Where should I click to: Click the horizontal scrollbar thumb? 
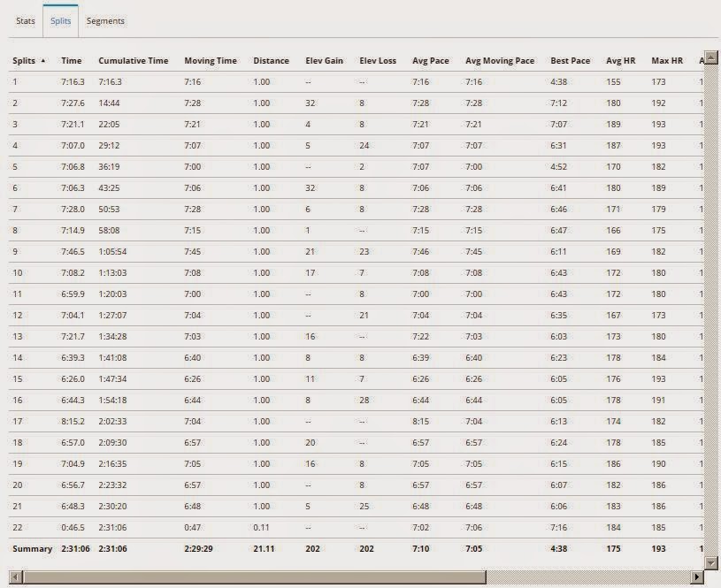(x=254, y=577)
